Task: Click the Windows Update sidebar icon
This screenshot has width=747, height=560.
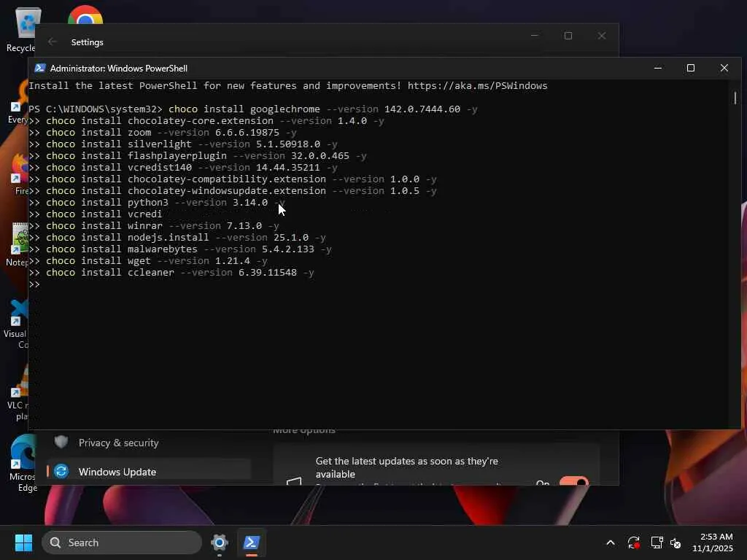Action: coord(61,472)
